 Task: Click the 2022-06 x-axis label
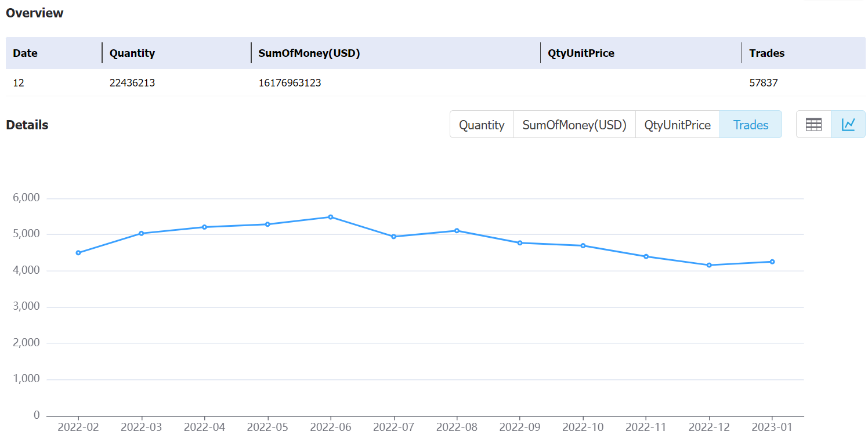coord(331,427)
